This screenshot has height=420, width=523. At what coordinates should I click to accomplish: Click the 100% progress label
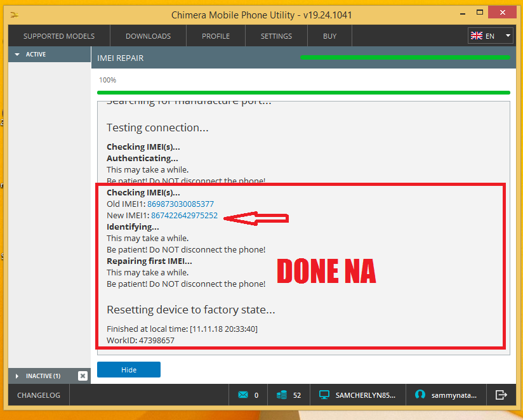pos(107,80)
